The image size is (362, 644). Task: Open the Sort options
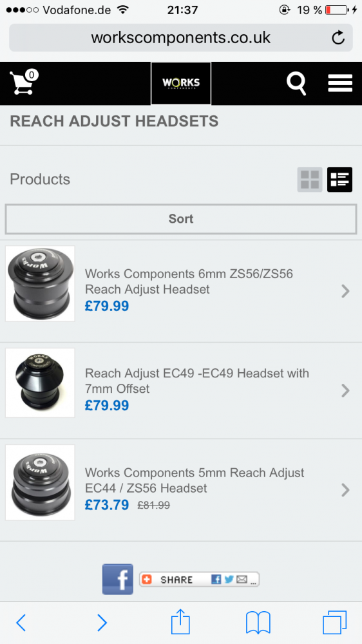coord(181,219)
